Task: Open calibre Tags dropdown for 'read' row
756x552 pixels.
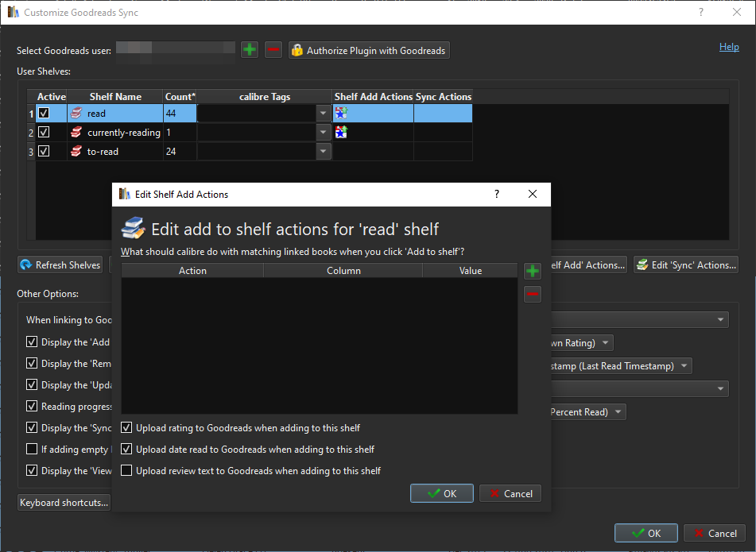Action: [x=323, y=114]
